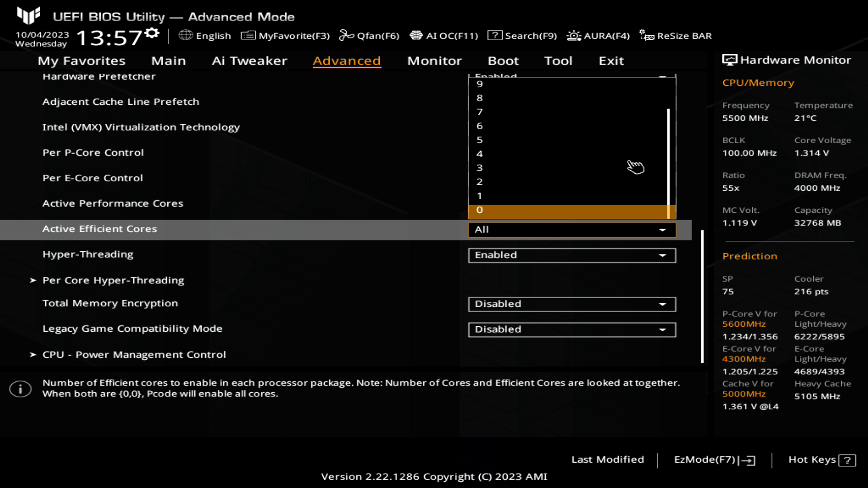Click the 216 pts cooler score

coord(811,292)
